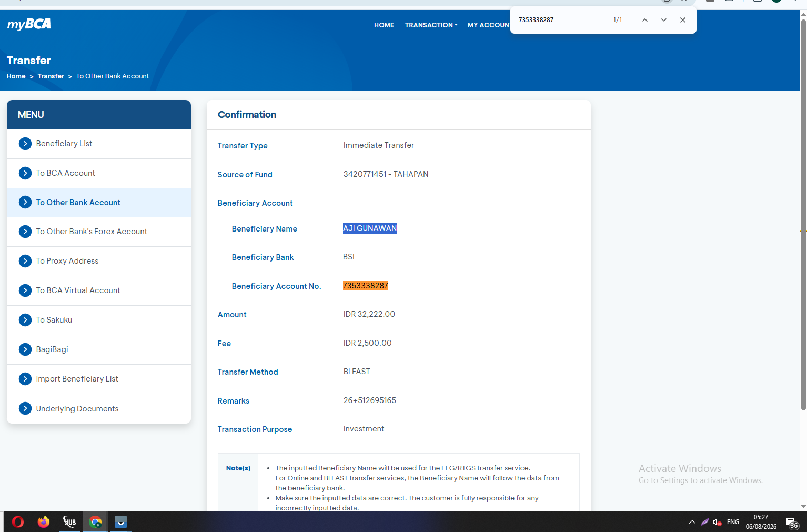The height and width of the screenshot is (532, 807).
Task: Open Underlying Documents menu item
Action: point(99,409)
